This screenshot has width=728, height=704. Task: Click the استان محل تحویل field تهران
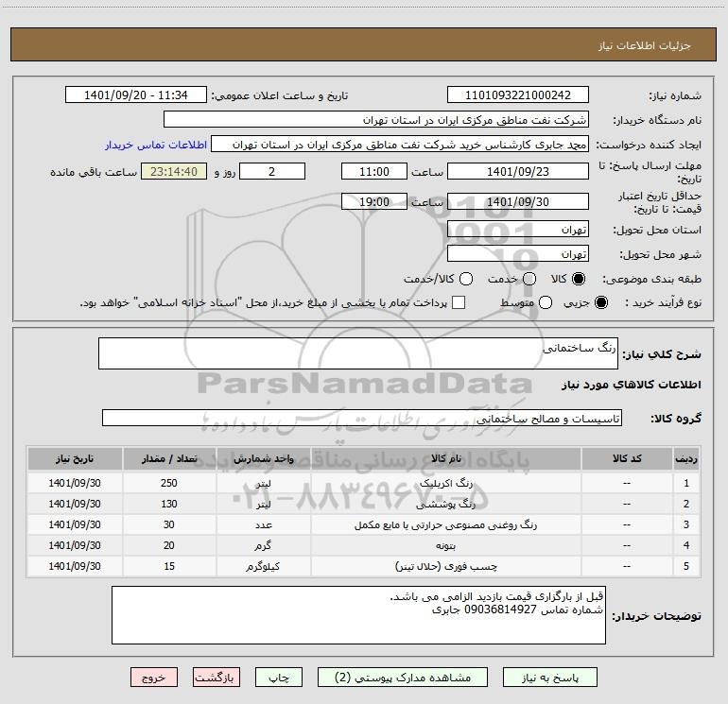[x=518, y=230]
